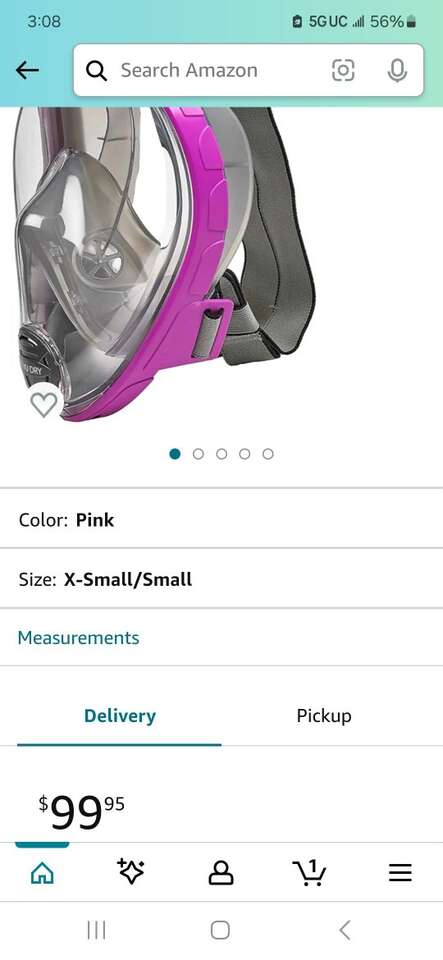Expand the Color: Pink selector
This screenshot has width=443, height=960.
click(222, 520)
